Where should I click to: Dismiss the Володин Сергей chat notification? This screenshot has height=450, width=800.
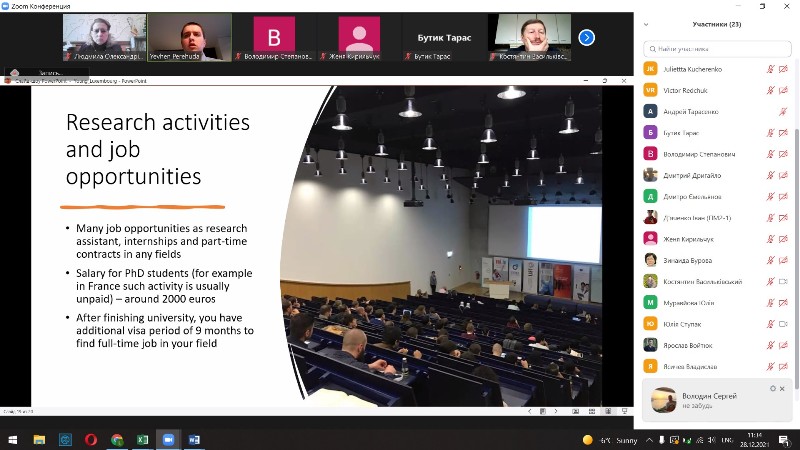pos(782,389)
